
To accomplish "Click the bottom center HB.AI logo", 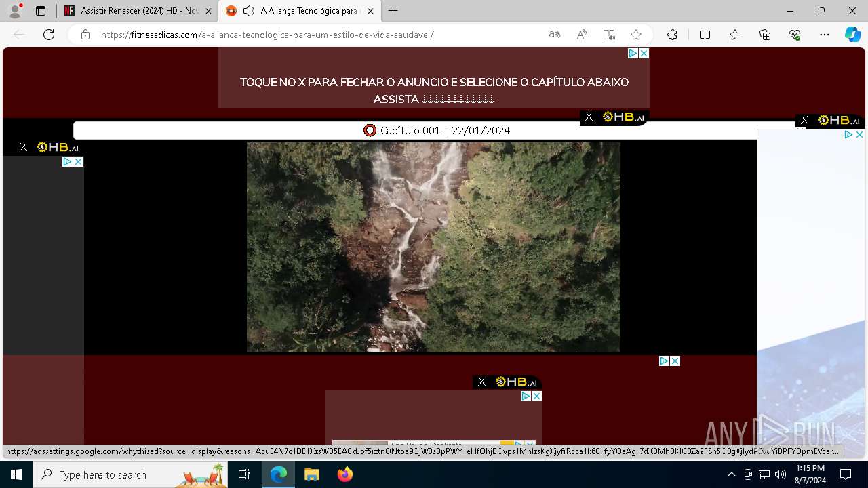I will [516, 382].
